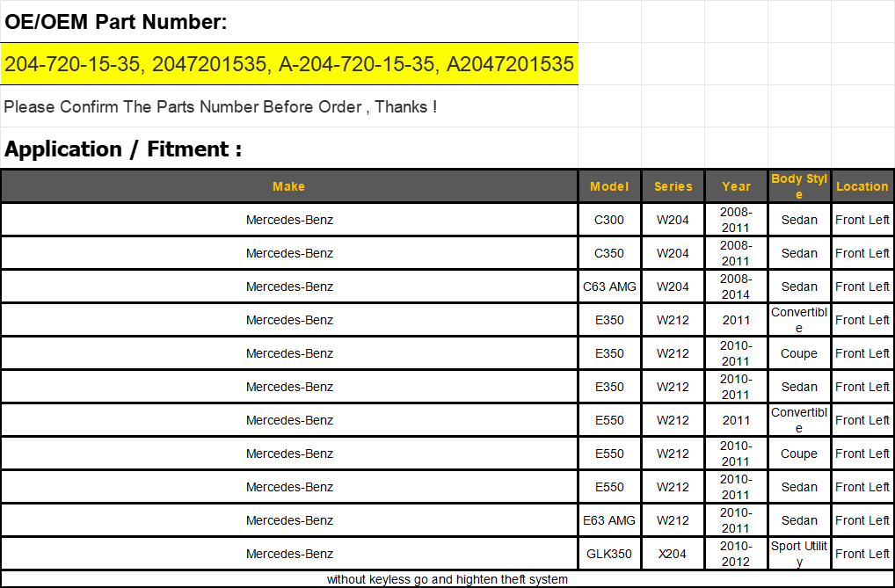Image resolution: width=895 pixels, height=588 pixels.
Task: Select the 'Application / Fitment :' heading
Action: point(123,149)
